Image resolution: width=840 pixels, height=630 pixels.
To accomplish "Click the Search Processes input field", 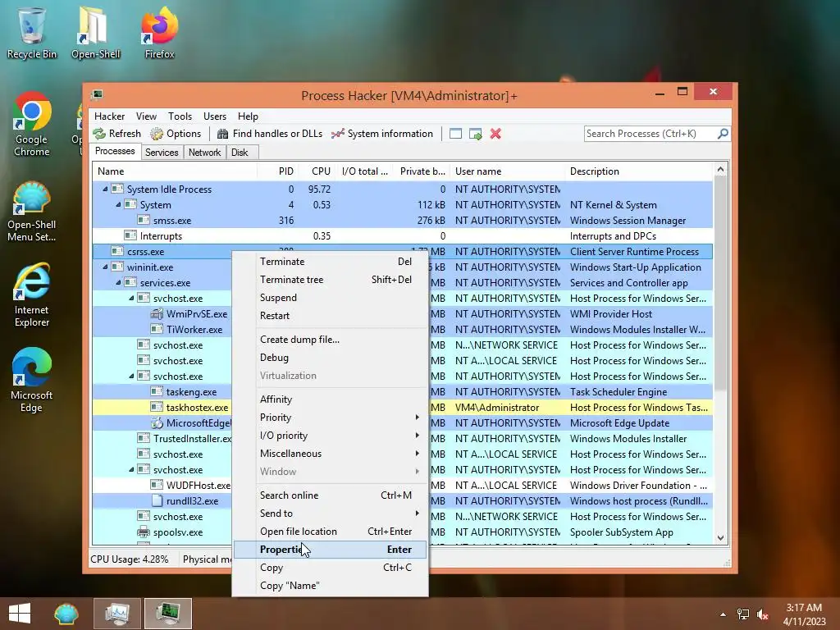I will [651, 134].
